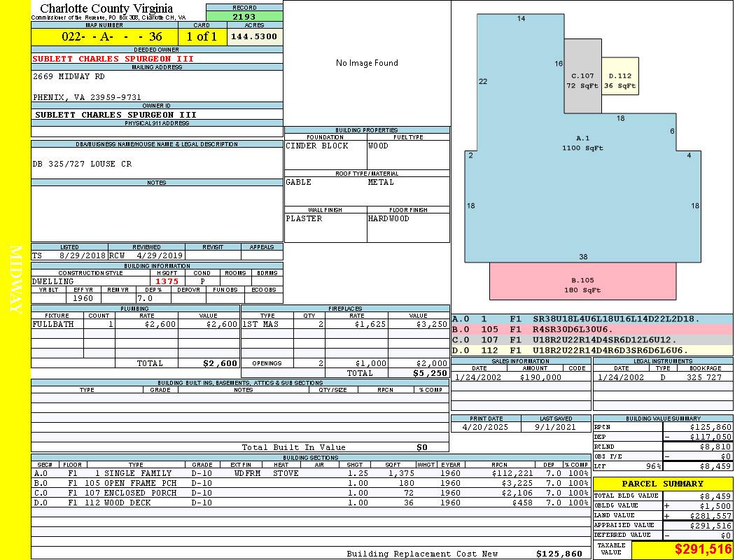735x560 pixels.
Task: Click the mailing address 2669 MIDWAY RD
Action: [69, 76]
